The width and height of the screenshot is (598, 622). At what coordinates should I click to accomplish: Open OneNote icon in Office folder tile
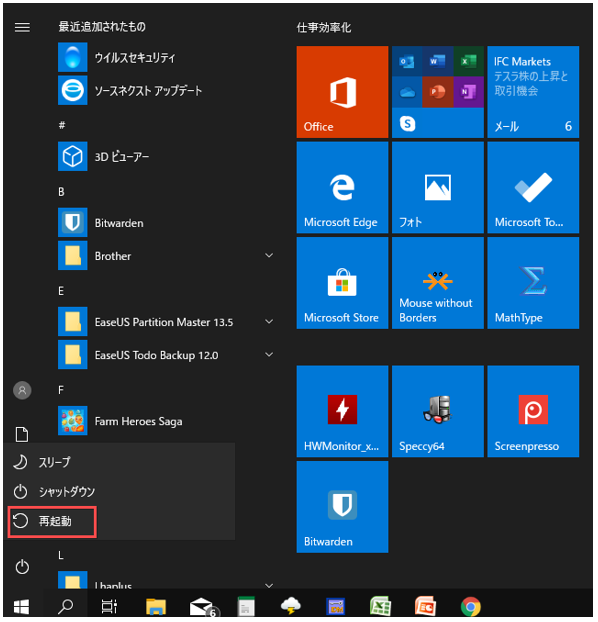coord(469,92)
